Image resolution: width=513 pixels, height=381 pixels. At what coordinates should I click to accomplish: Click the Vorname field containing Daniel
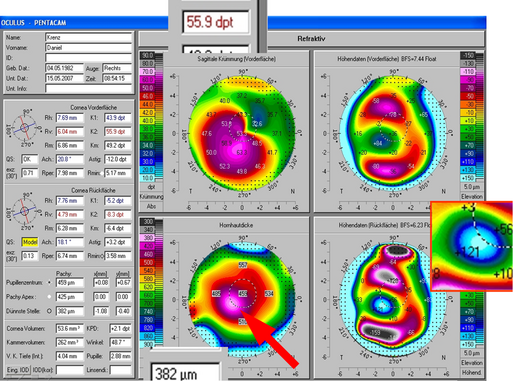point(89,48)
